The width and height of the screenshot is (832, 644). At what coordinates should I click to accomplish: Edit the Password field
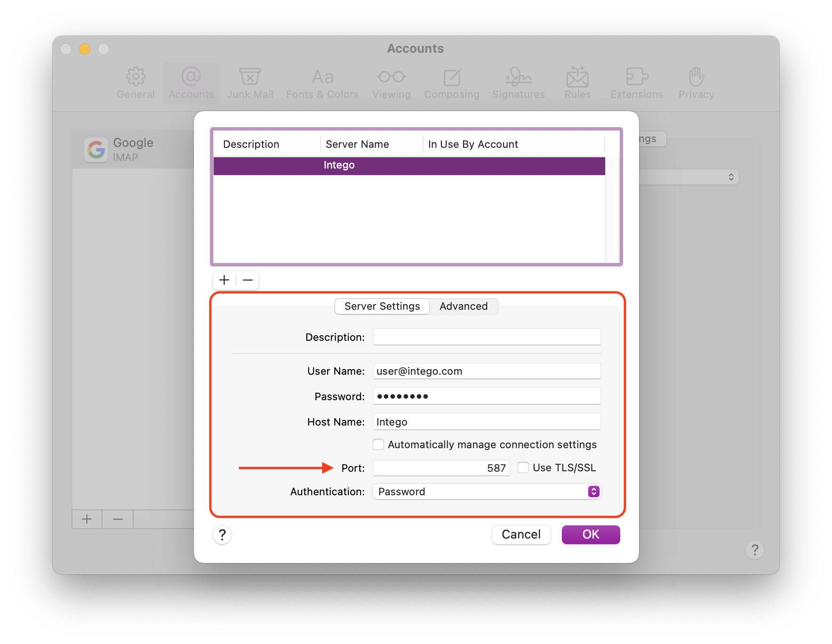tap(487, 396)
